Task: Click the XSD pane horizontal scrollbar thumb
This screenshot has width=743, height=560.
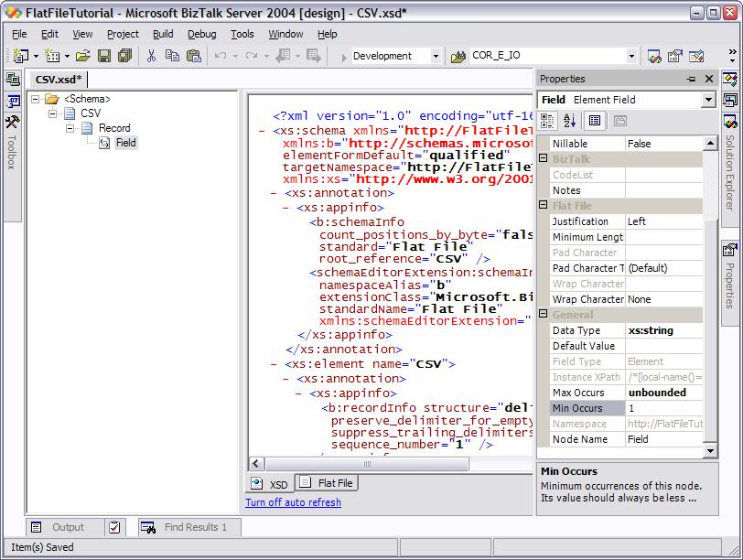Action: 367,464
